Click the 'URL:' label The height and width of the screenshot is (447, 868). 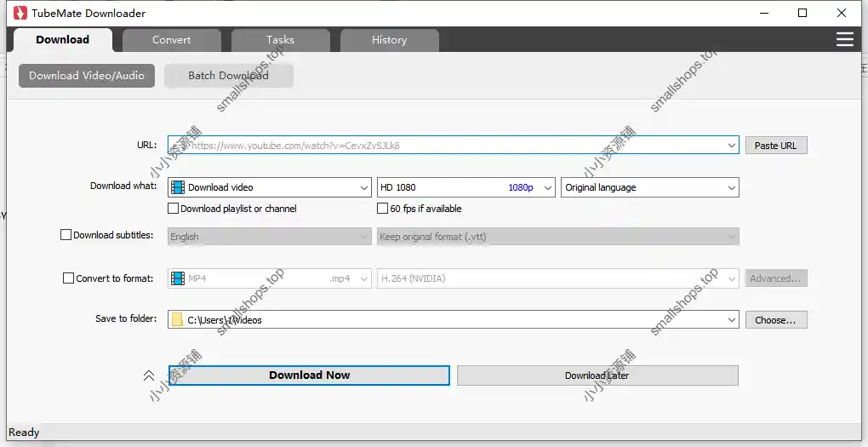(146, 145)
